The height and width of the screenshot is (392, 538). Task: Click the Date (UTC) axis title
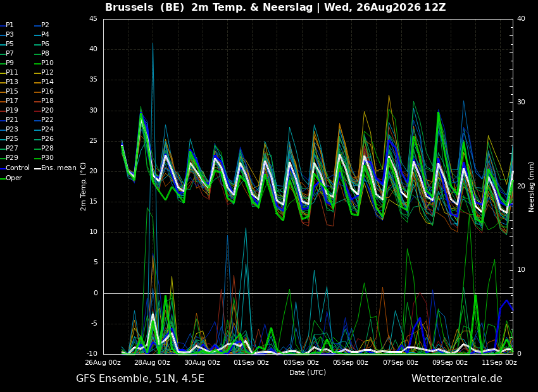tap(308, 372)
